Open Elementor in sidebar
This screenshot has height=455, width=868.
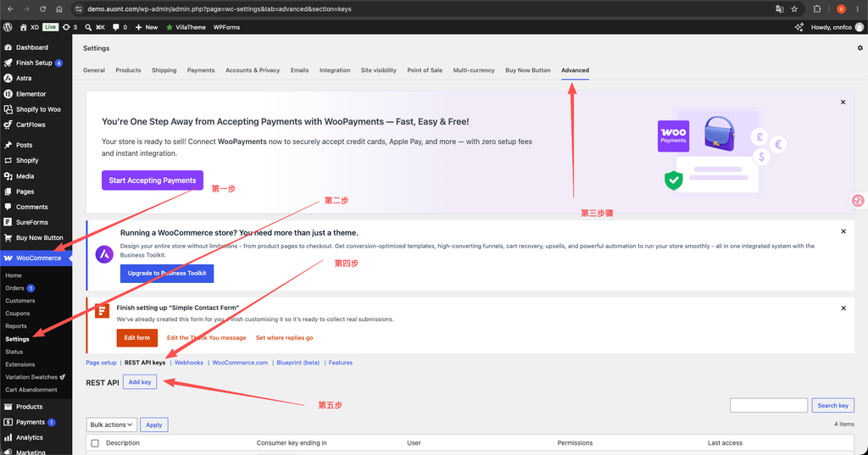click(x=31, y=94)
